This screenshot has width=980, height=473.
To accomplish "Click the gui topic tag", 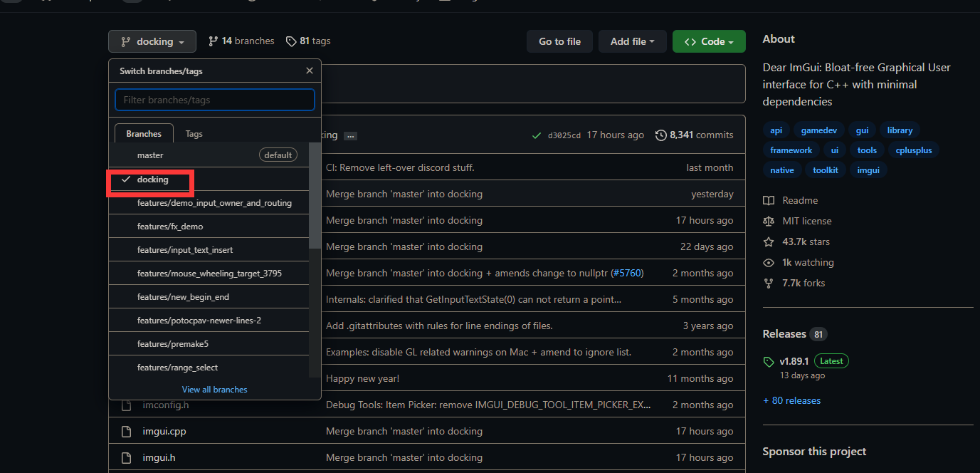I will click(x=862, y=130).
